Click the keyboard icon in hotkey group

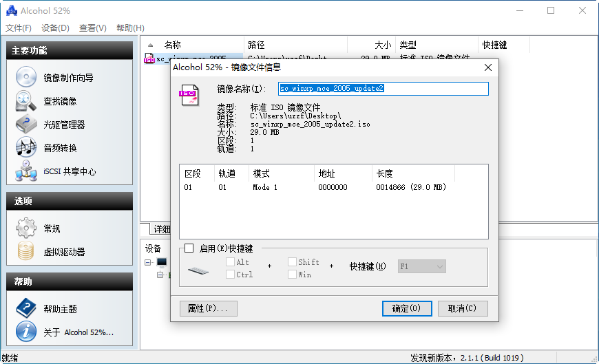tap(198, 271)
